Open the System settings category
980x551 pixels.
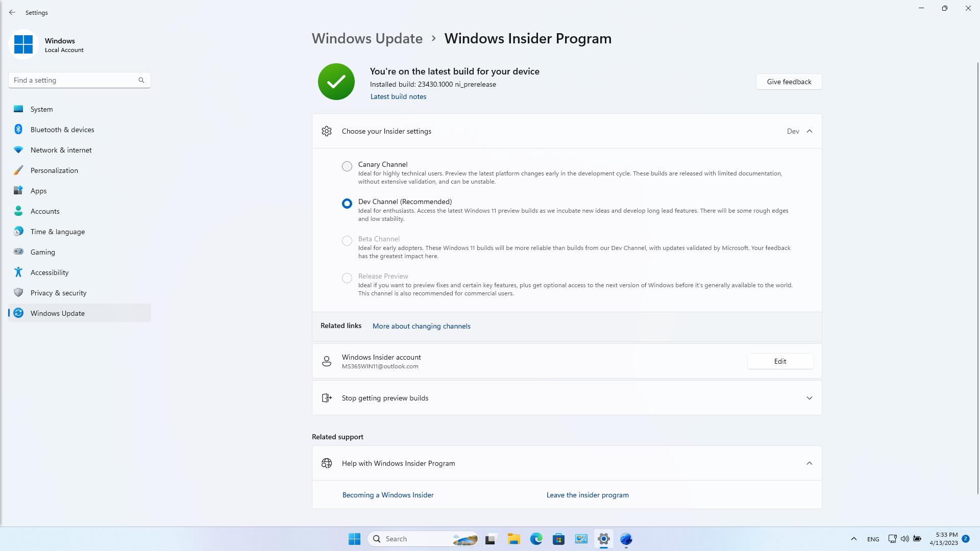[41, 109]
